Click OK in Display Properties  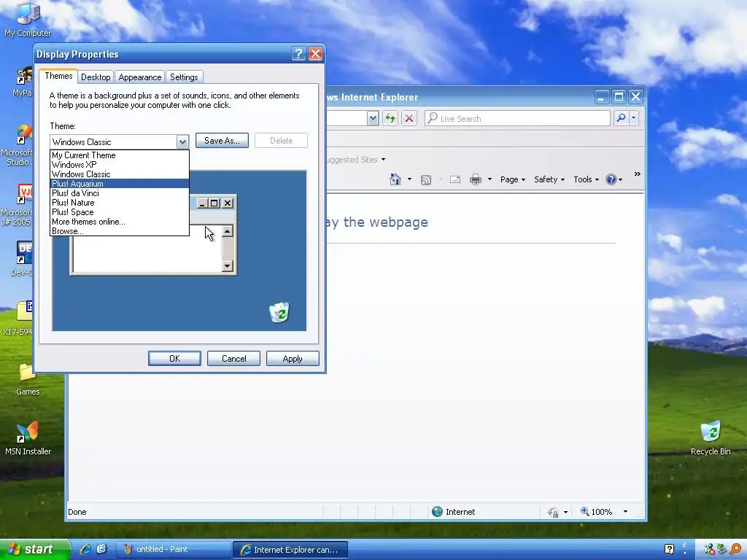pyautogui.click(x=174, y=359)
